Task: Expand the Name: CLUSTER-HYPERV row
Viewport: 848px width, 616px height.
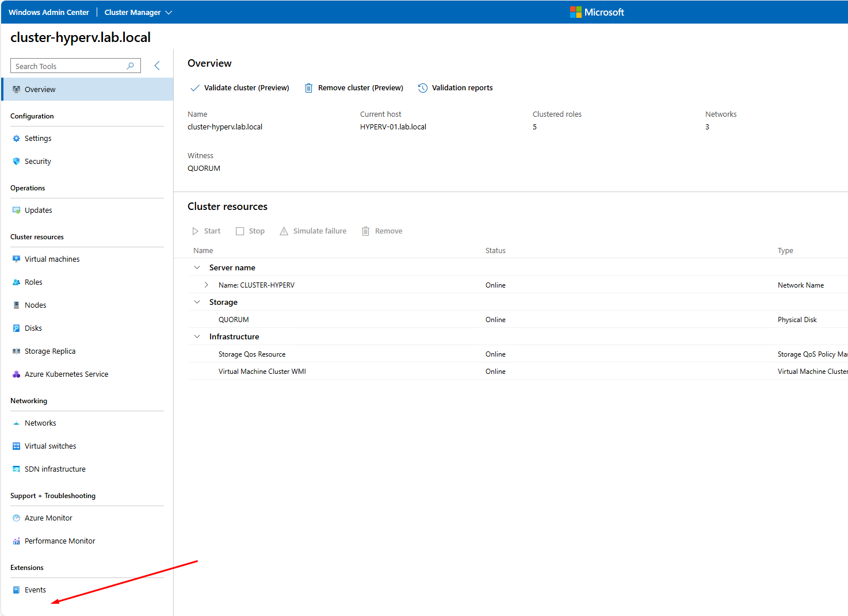Action: tap(206, 285)
